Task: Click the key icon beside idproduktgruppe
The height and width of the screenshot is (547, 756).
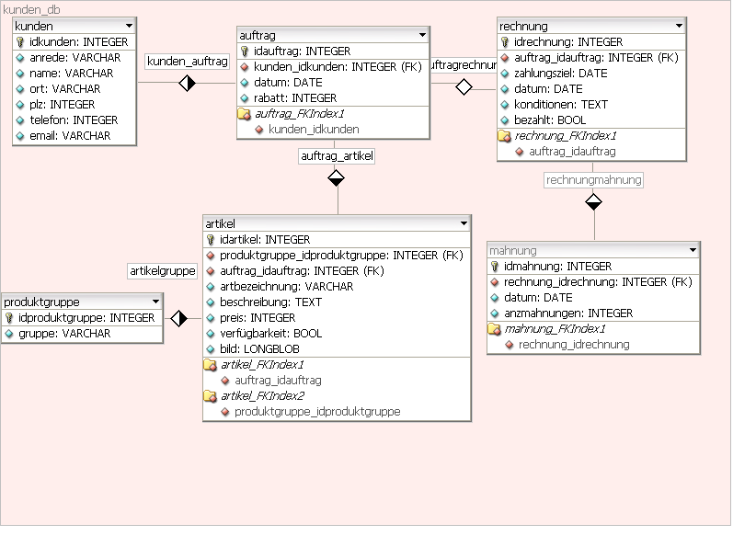Action: [x=10, y=318]
